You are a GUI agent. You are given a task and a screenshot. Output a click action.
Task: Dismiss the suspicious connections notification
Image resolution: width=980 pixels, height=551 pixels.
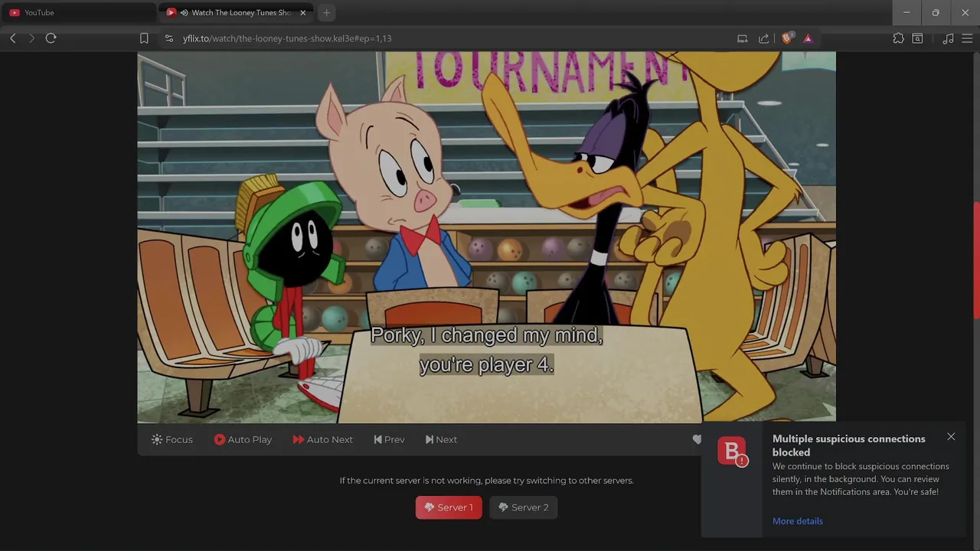pos(951,437)
